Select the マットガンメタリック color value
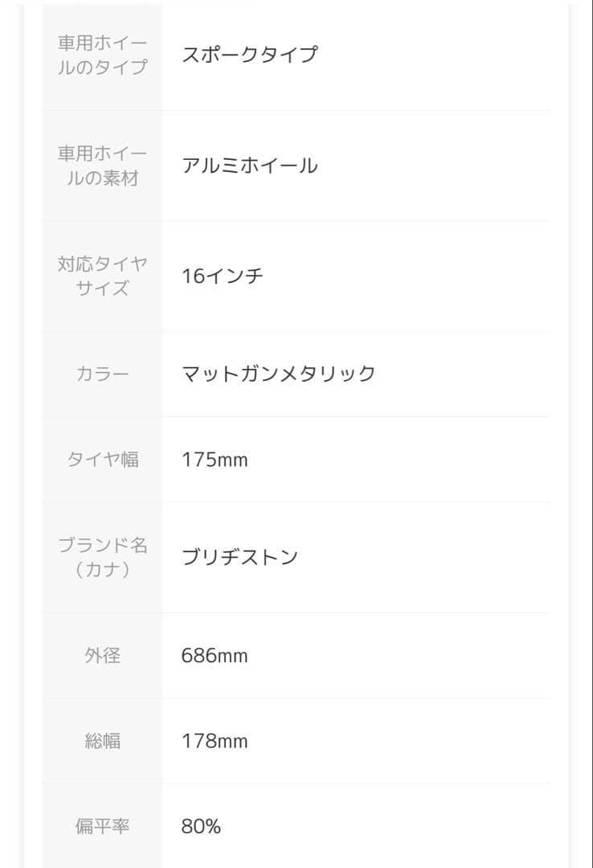This screenshot has width=593, height=868. pos(278,374)
